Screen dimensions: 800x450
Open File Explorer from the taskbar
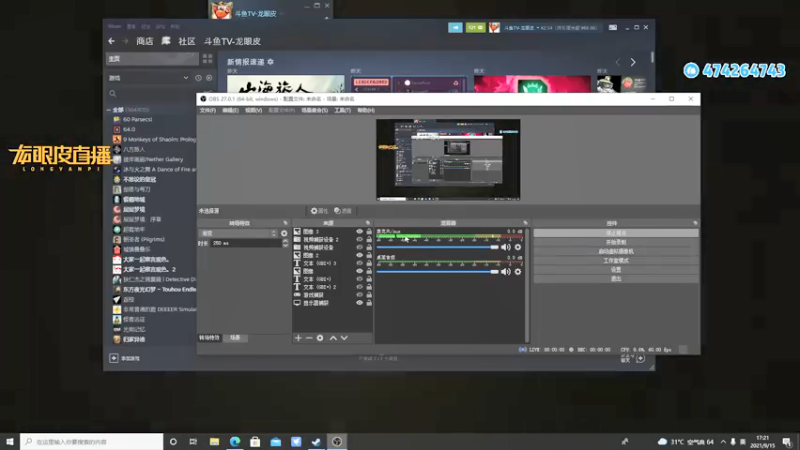pos(214,441)
